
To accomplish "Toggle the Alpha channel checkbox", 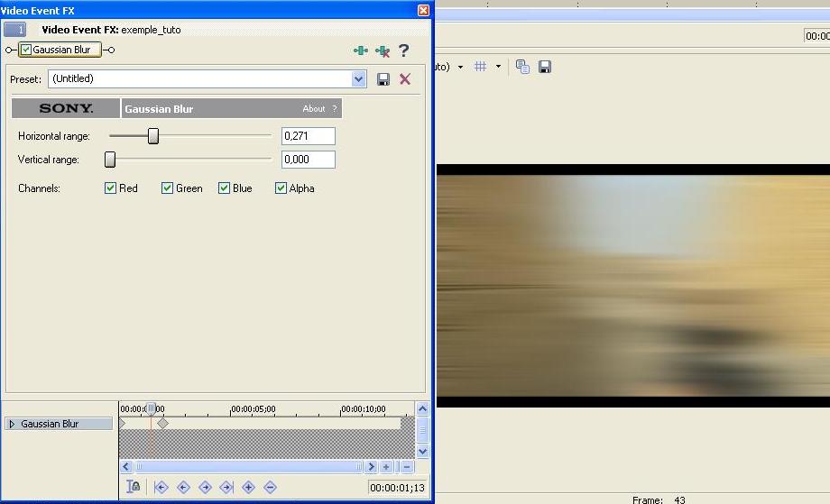I will pos(281,188).
